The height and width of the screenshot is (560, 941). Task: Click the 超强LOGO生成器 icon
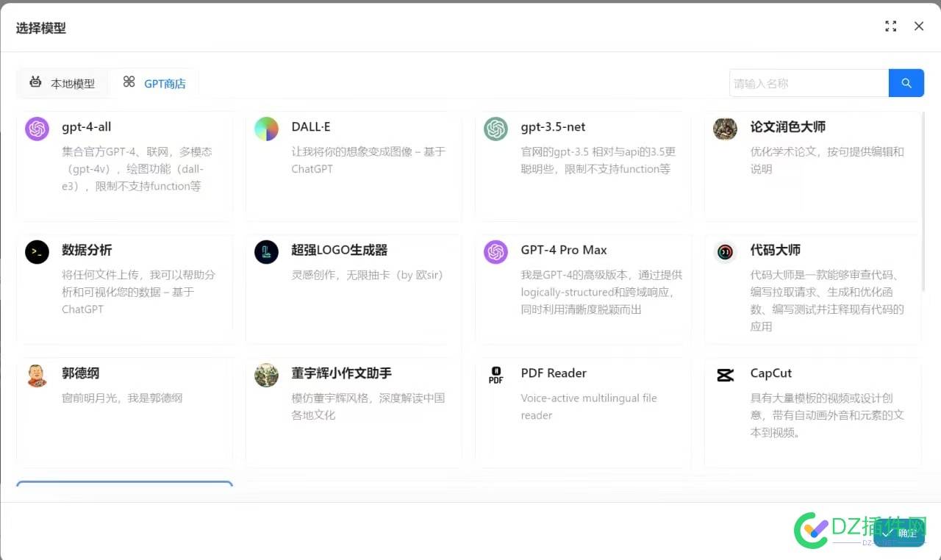266,252
